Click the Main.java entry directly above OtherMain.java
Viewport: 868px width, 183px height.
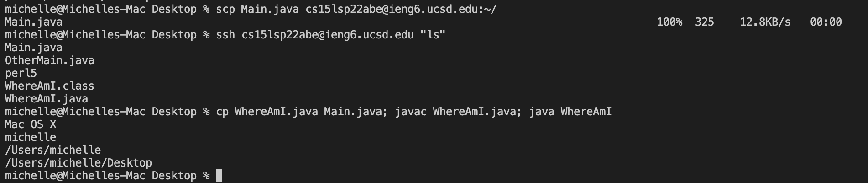coord(34,48)
